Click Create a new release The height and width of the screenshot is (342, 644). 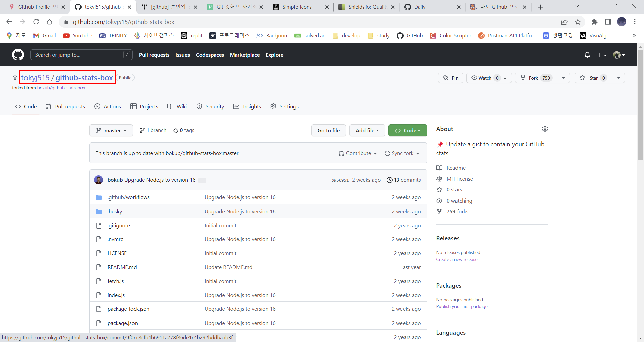pos(457,260)
